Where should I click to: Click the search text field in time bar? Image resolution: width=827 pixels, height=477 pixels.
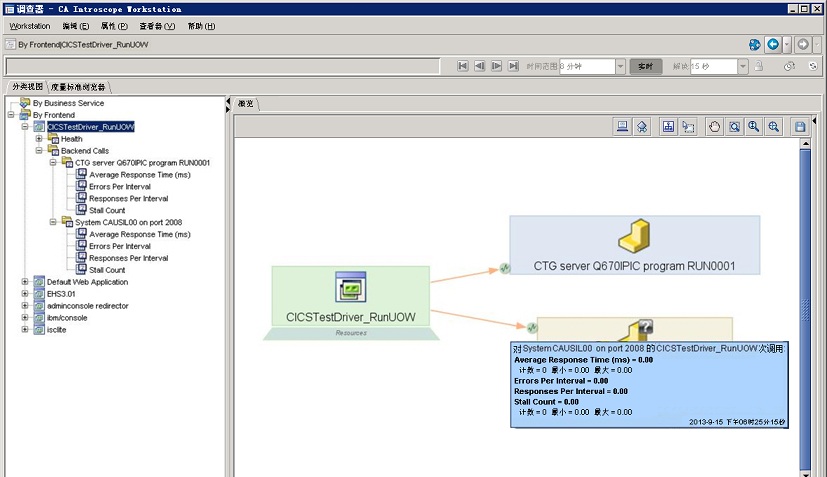pyautogui.click(x=223, y=66)
